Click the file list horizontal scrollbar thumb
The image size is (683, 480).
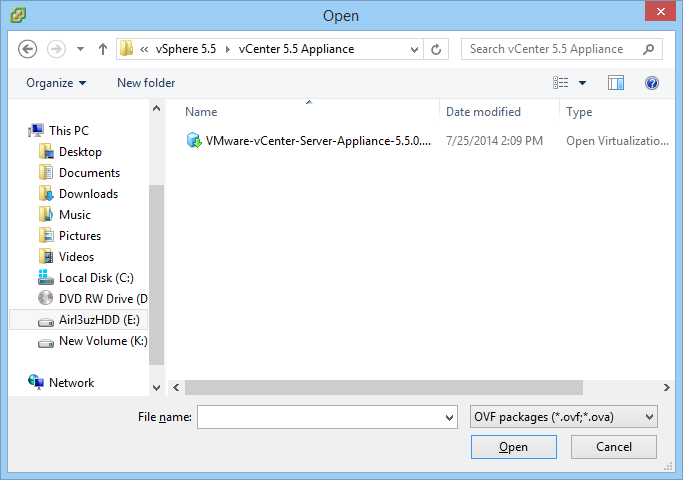[x=384, y=387]
